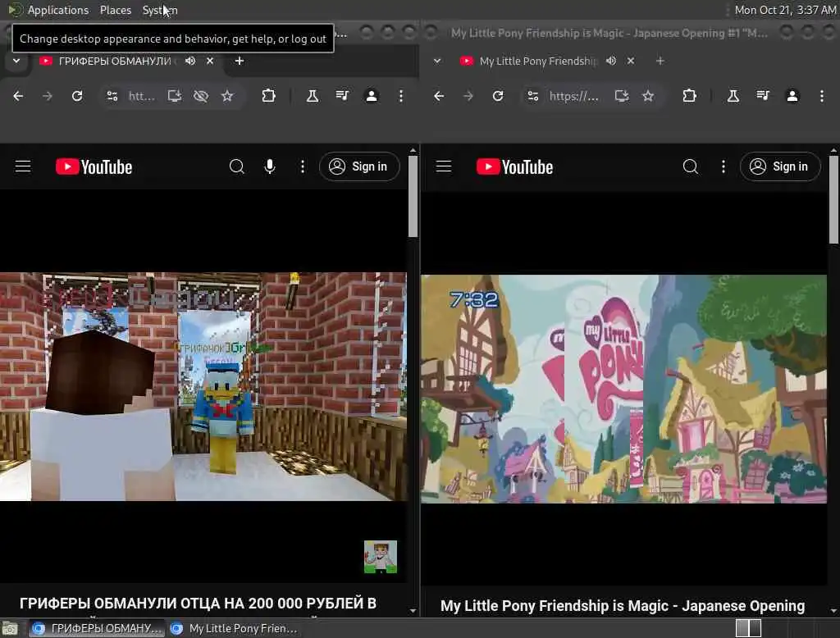Image resolution: width=840 pixels, height=638 pixels.
Task: Go back in left browser window
Action: (18, 96)
